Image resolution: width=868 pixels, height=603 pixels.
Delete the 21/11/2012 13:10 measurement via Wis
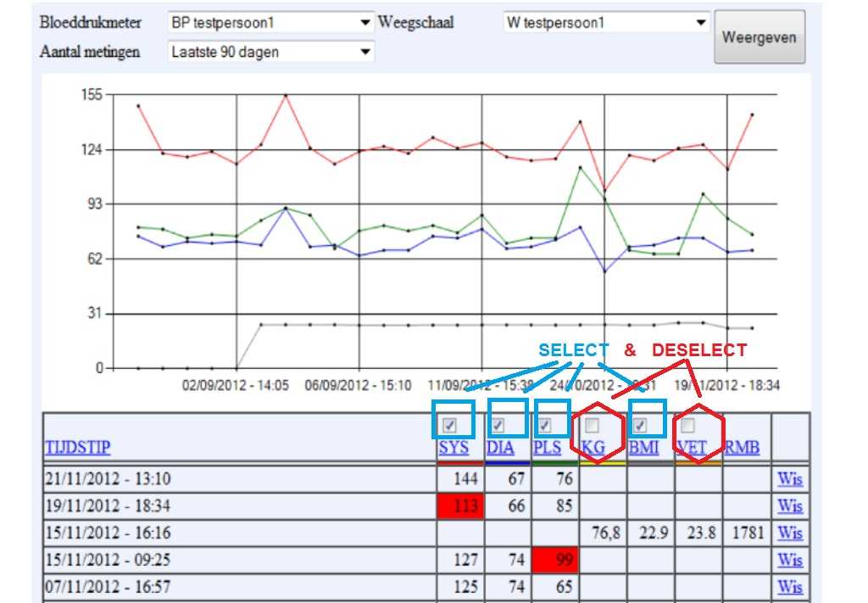click(x=789, y=479)
